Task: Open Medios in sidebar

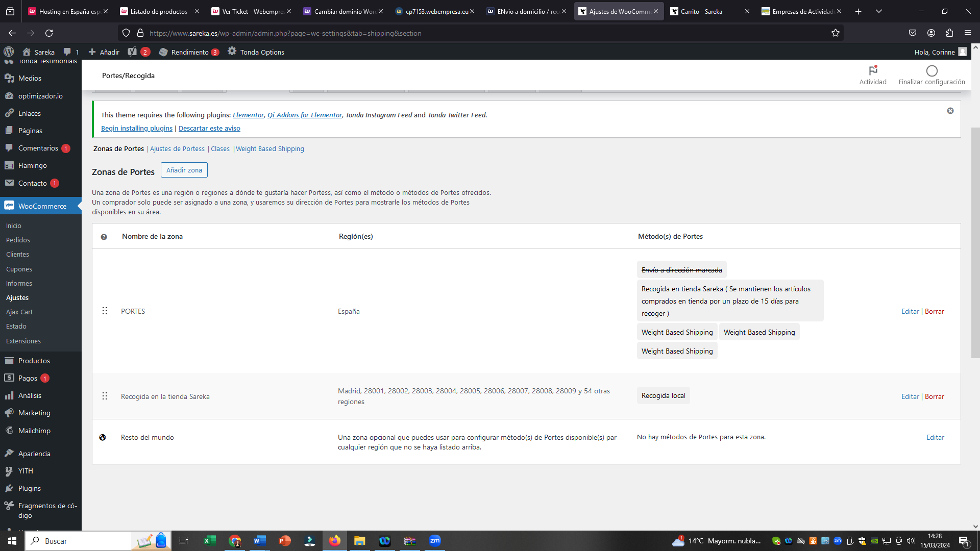Action: (30, 78)
